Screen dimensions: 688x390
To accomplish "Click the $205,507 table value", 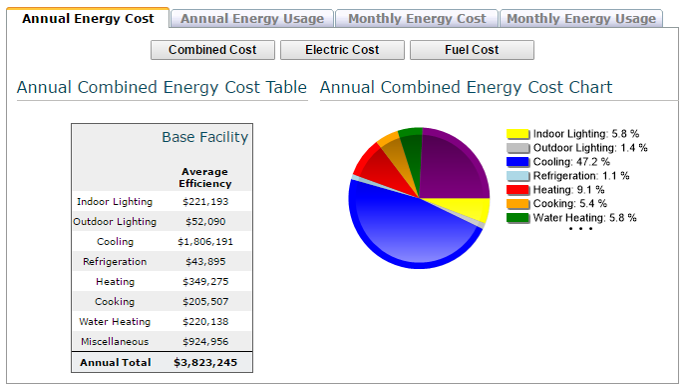I will tap(205, 302).
